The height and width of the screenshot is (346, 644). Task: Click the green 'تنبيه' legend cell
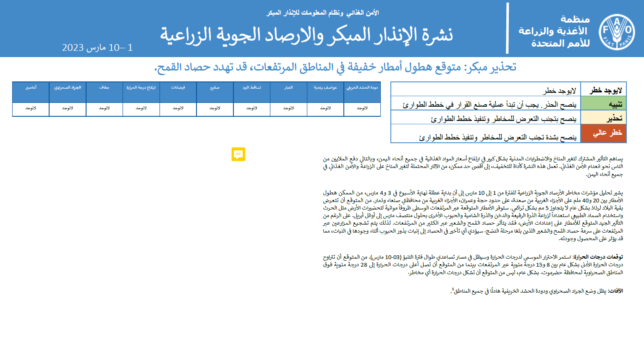604,103
